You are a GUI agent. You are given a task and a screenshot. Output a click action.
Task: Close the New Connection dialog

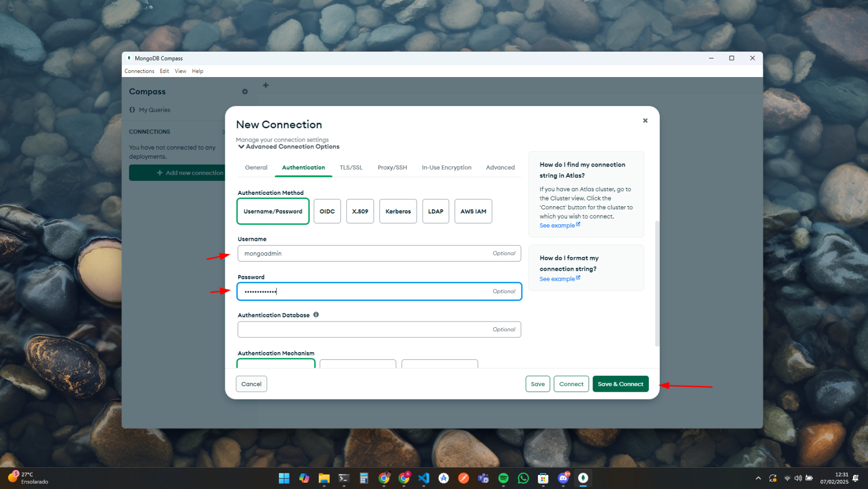645,120
